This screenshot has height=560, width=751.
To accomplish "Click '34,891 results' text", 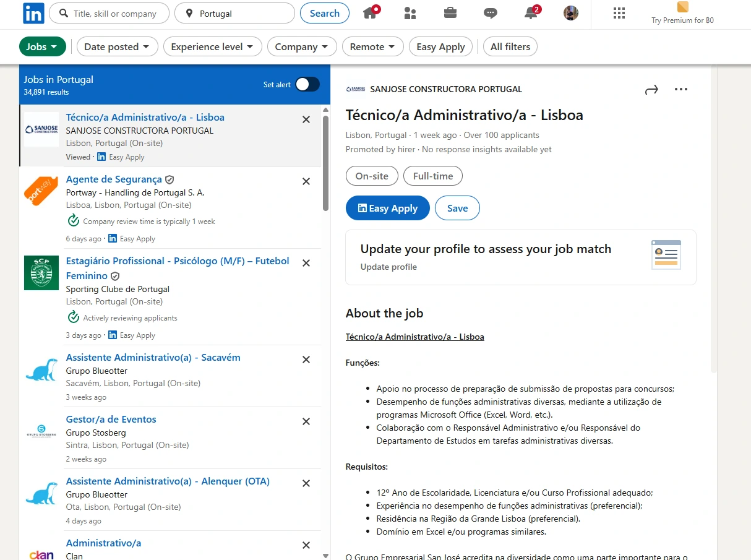I will (46, 92).
